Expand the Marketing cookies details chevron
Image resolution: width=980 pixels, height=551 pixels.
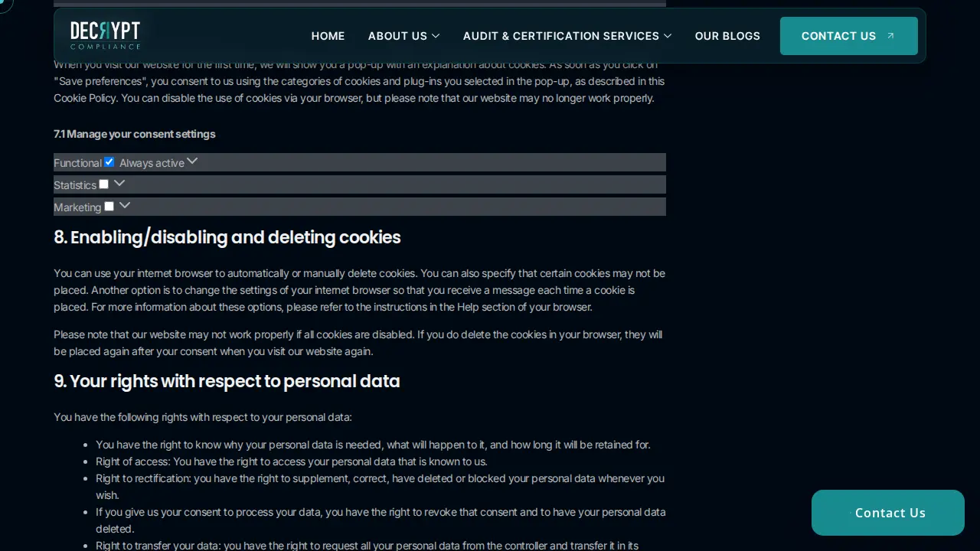pos(125,205)
